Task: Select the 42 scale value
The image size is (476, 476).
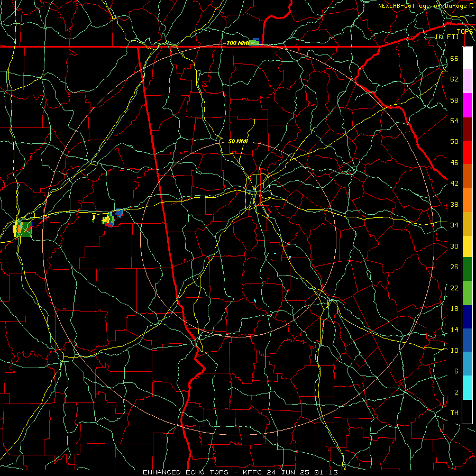Action: [x=454, y=184]
